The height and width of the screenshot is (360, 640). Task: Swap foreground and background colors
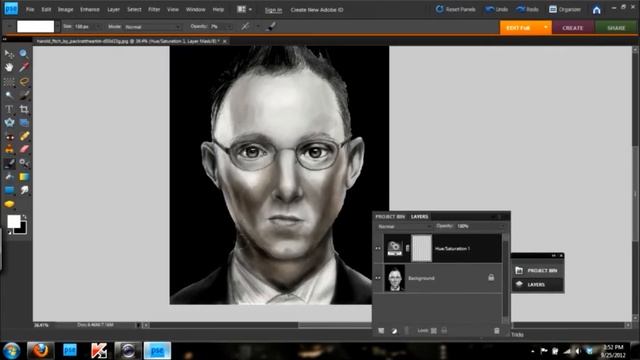point(24,217)
